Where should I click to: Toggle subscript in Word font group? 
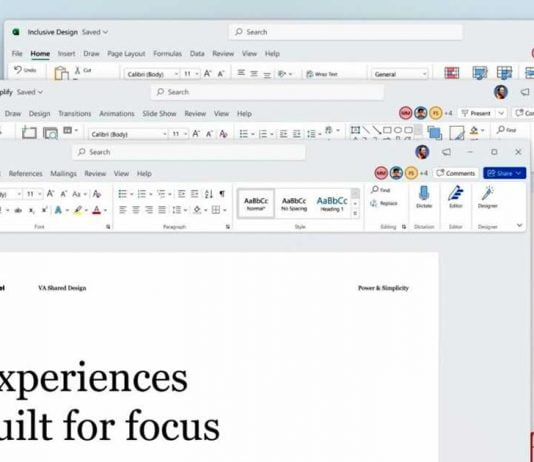tap(32, 210)
